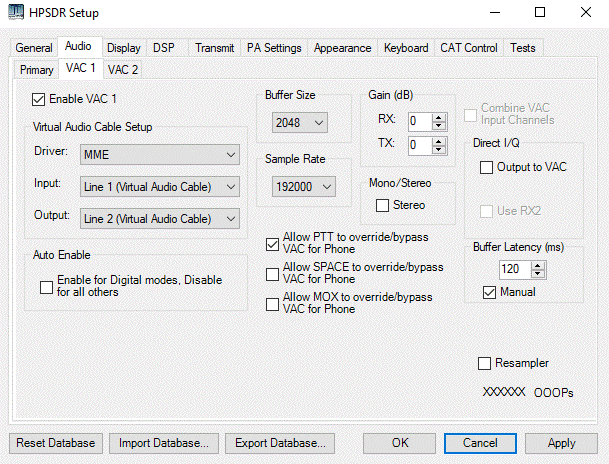Decrease the RX gain with down arrow
This screenshot has width=609, height=464.
click(439, 126)
